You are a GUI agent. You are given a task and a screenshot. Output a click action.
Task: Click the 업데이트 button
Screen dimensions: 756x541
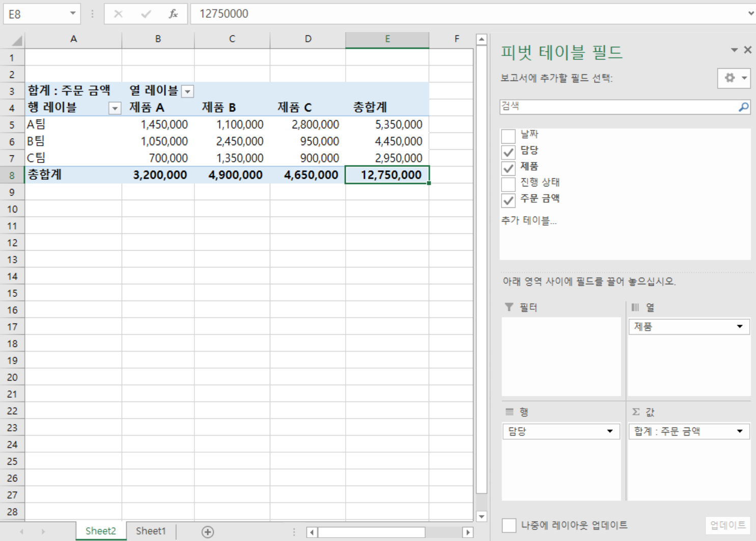(728, 525)
